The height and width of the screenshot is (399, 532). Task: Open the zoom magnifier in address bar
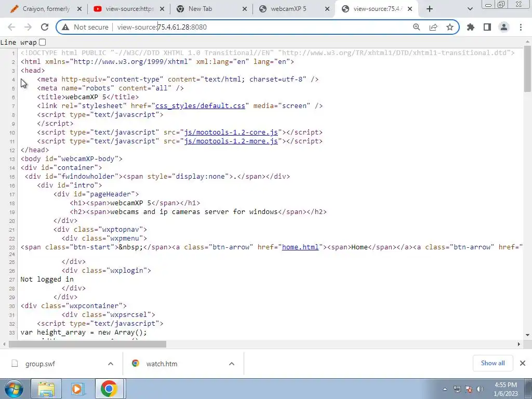point(416,27)
